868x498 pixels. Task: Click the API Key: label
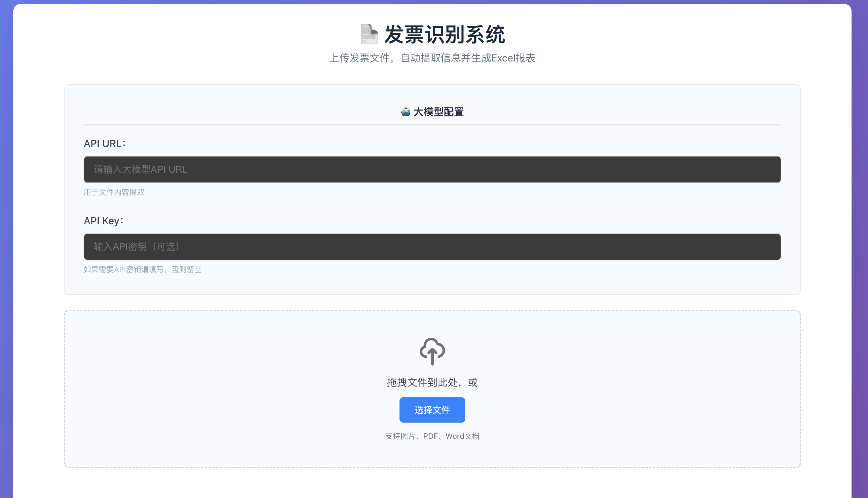pos(104,220)
